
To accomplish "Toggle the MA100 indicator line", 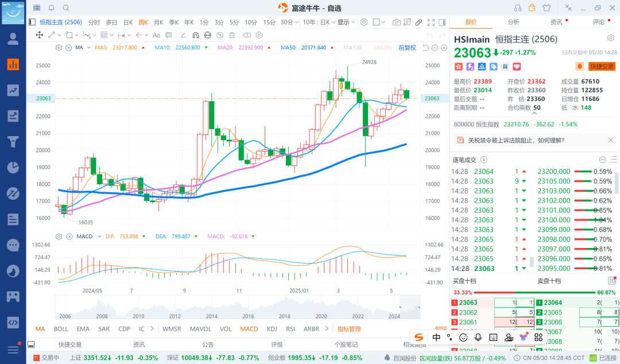I will tap(352, 48).
